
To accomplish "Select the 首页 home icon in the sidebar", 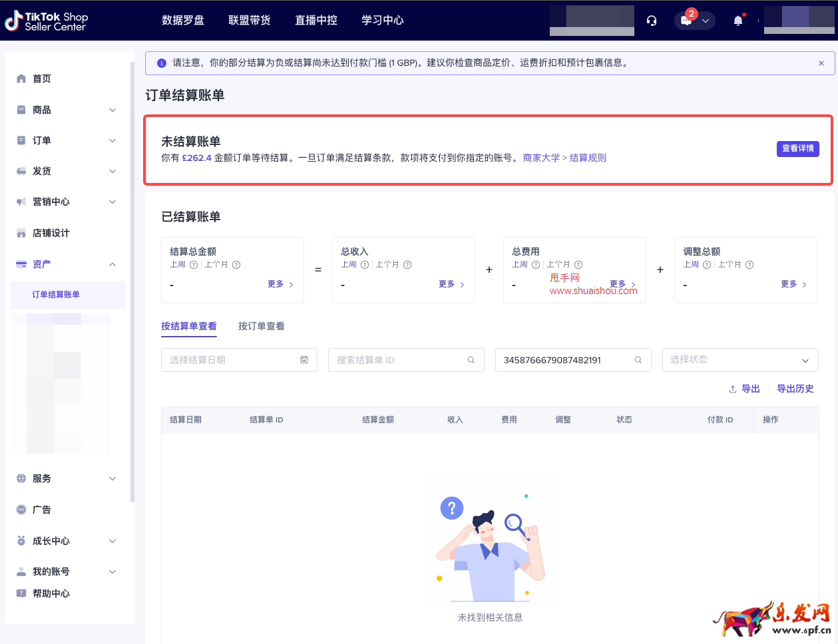I will pos(21,78).
